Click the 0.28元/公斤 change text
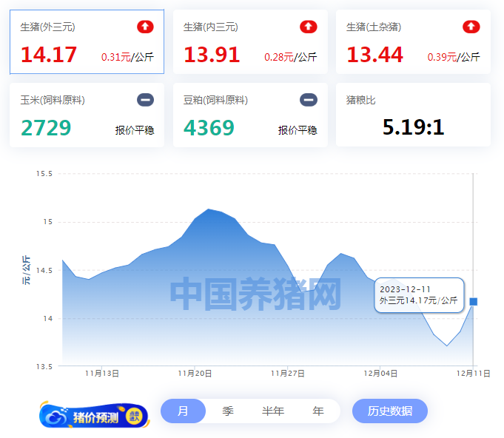Screen dimensions: 504x438 291,57
